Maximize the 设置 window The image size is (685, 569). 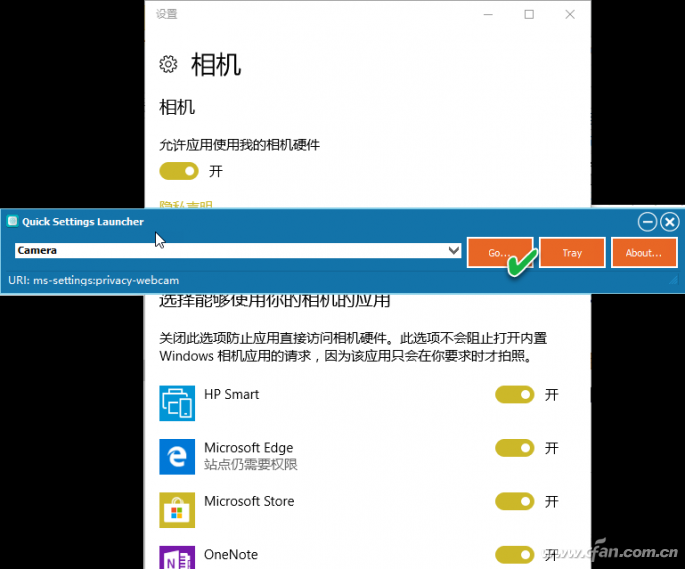[x=529, y=14]
